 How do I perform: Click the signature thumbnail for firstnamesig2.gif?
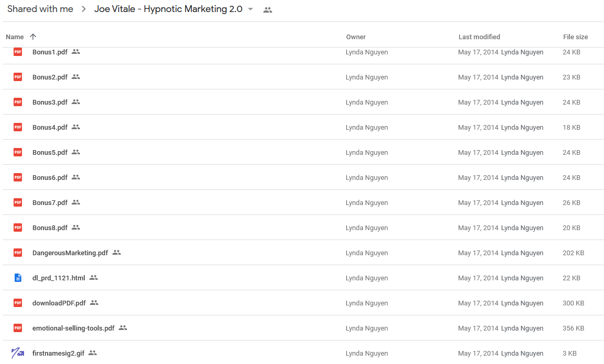[x=18, y=353]
